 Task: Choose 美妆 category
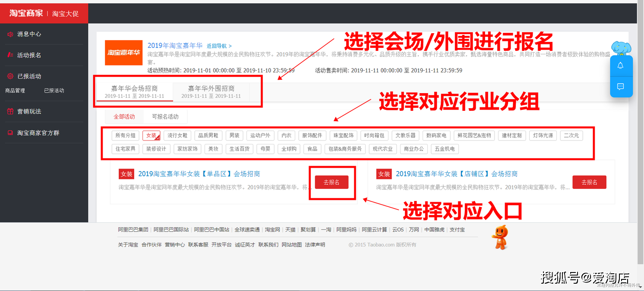point(213,149)
